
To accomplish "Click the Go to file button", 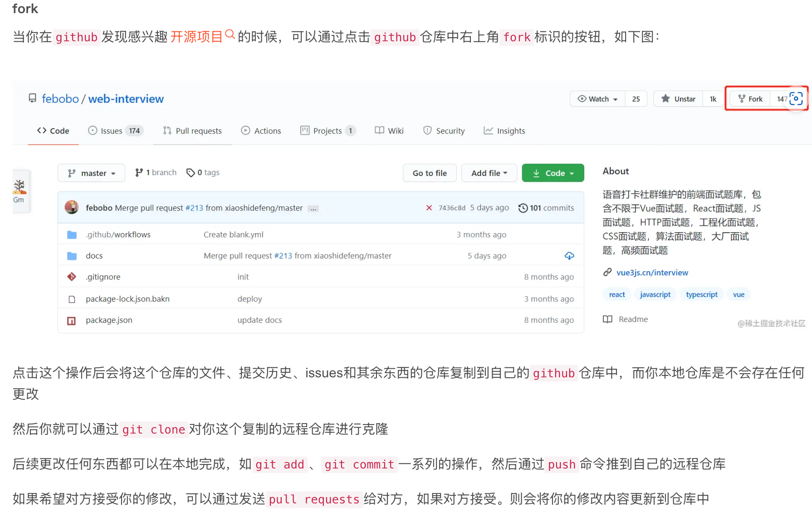I will click(x=430, y=173).
